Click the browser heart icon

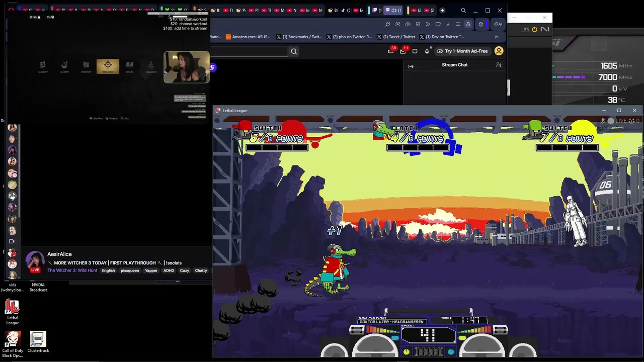coord(438,24)
